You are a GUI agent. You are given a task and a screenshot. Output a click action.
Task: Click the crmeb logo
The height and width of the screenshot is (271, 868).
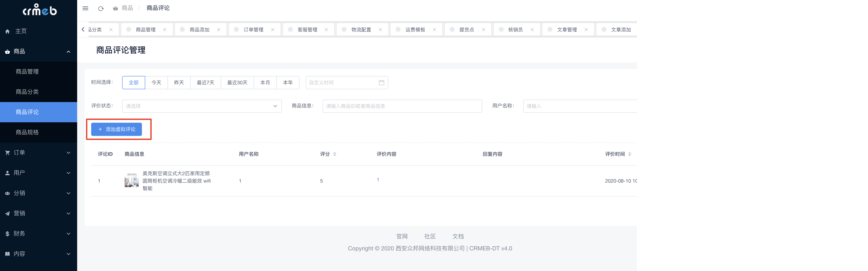(39, 10)
